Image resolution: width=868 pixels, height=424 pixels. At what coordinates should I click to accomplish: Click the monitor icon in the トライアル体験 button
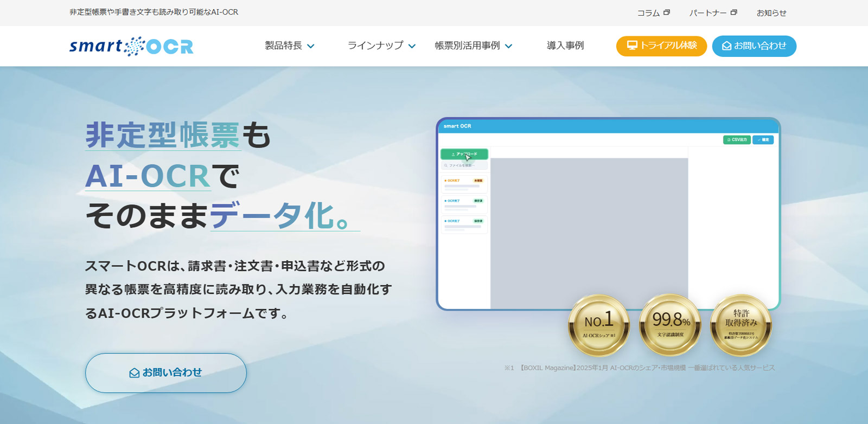(632, 46)
